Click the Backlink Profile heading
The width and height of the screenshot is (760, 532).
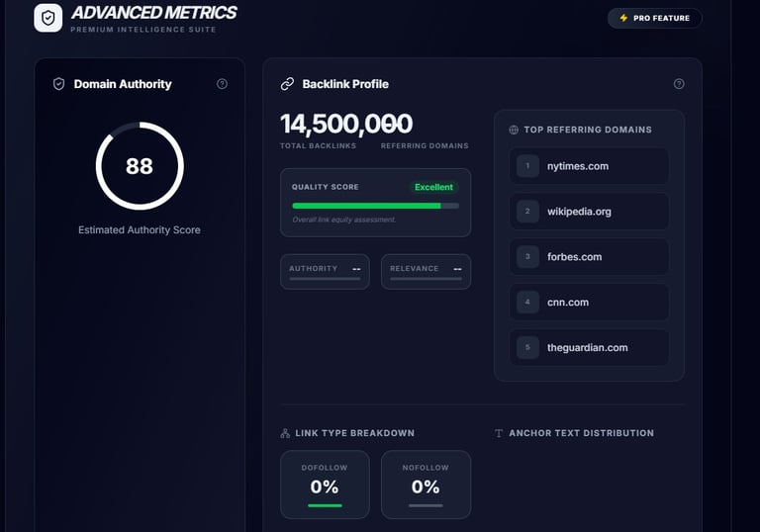[x=345, y=84]
